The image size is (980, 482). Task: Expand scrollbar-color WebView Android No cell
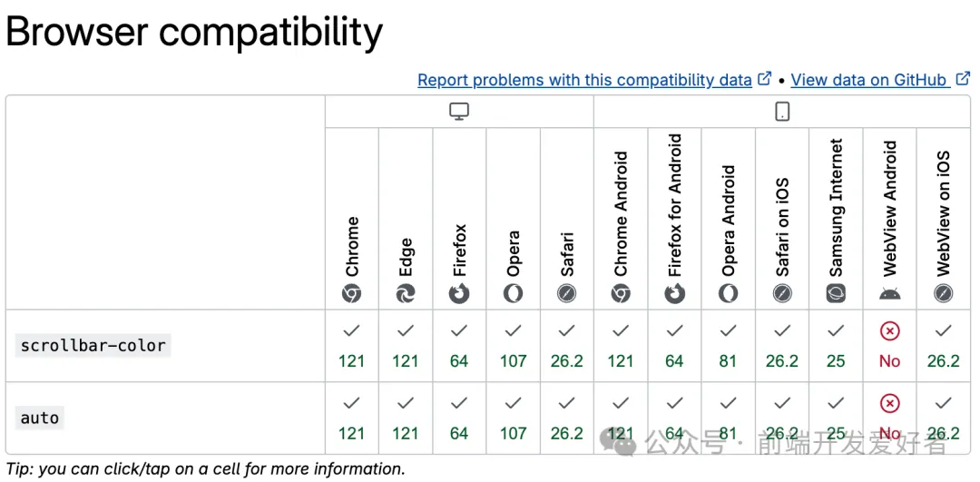(x=889, y=346)
